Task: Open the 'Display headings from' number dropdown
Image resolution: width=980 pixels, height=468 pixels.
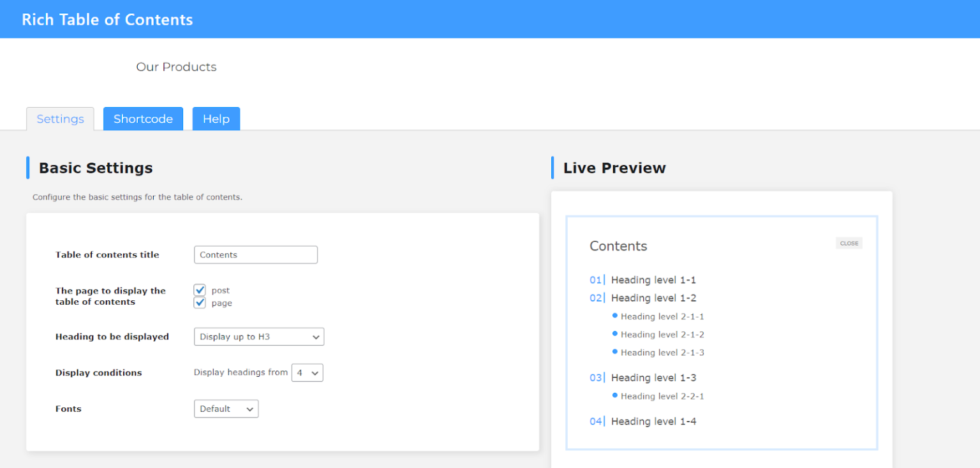Action: (x=308, y=372)
